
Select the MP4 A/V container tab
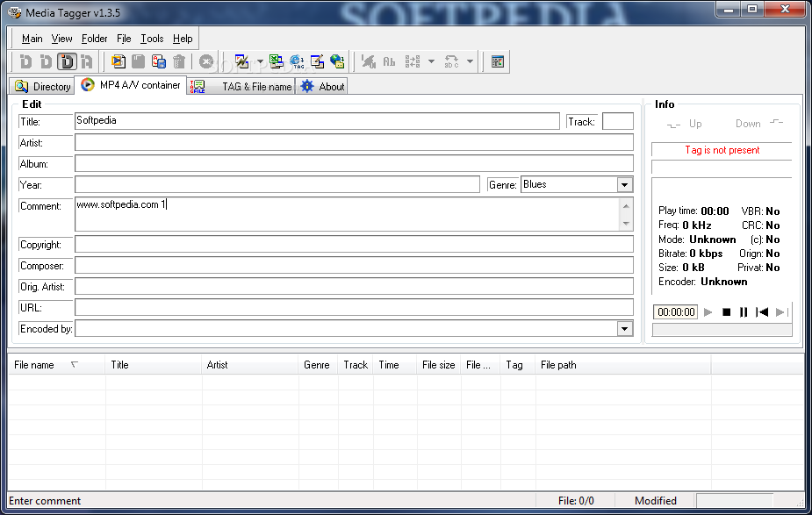click(131, 85)
